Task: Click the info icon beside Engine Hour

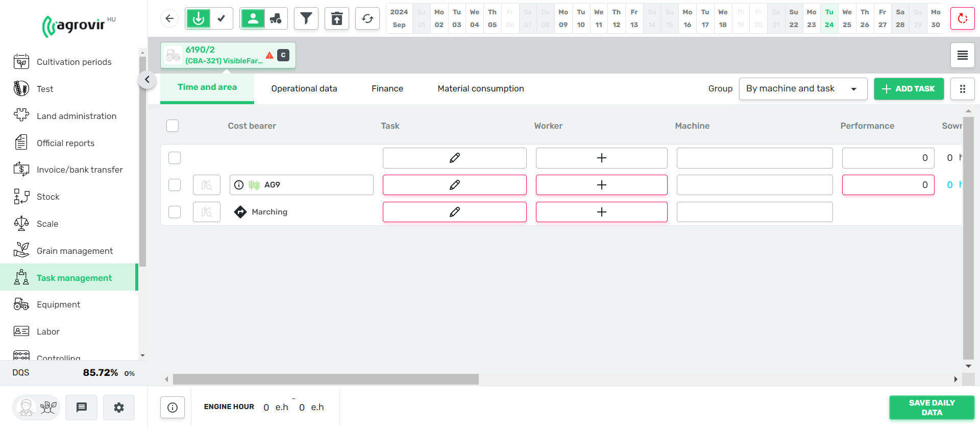Action: pyautogui.click(x=173, y=408)
